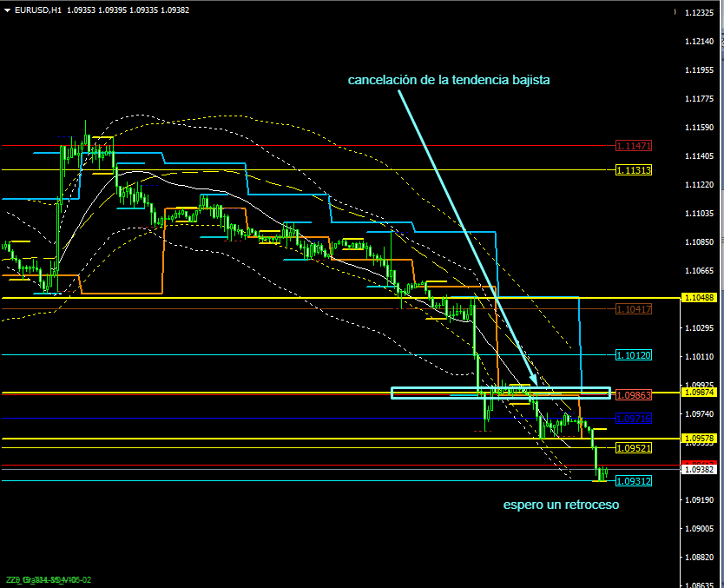The width and height of the screenshot is (724, 588).
Task: Click the 1.11405 price scale value
Action: 699,156
